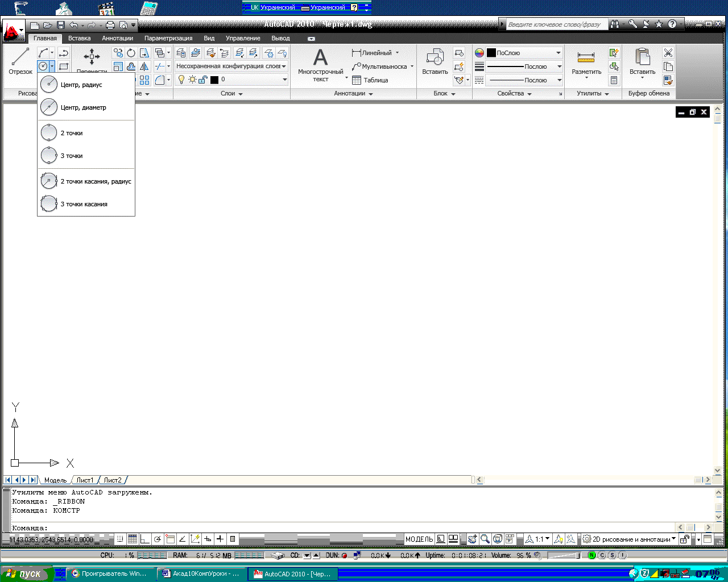This screenshot has height=582, width=728.
Task: Switch to Управление ribbon tab
Action: pyautogui.click(x=243, y=39)
